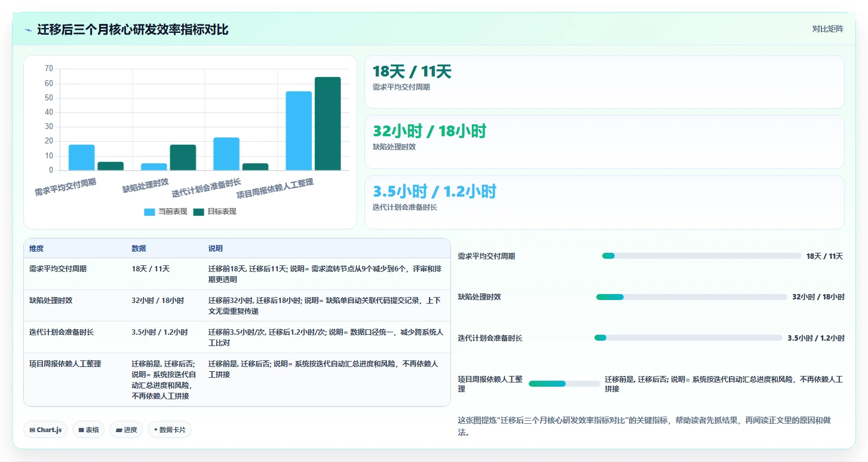Click the 进度 tag chip
The height and width of the screenshot is (462, 868).
coord(126,430)
